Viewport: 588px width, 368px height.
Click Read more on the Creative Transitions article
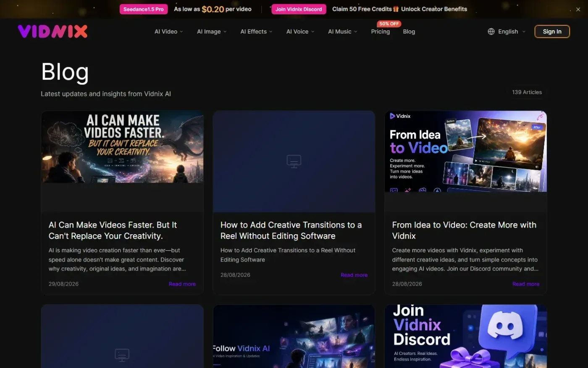pyautogui.click(x=354, y=275)
